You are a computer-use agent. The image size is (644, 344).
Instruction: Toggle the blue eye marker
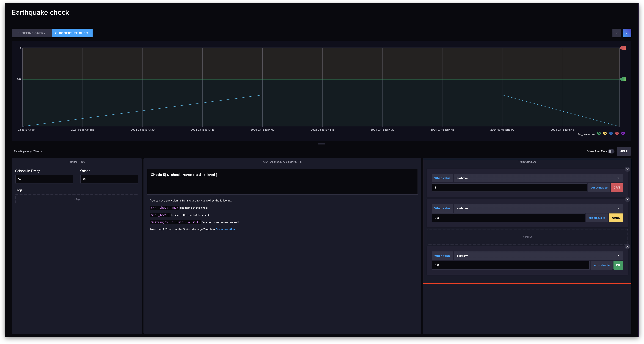[611, 134]
